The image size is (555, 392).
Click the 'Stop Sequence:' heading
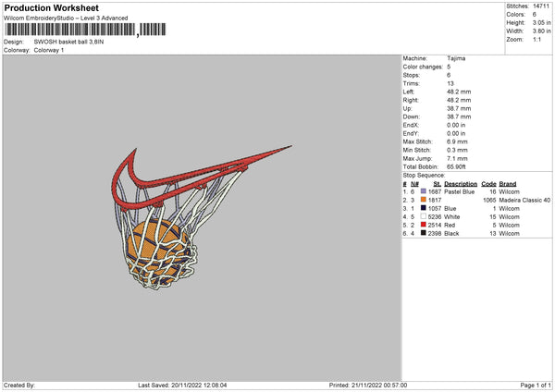[424, 176]
